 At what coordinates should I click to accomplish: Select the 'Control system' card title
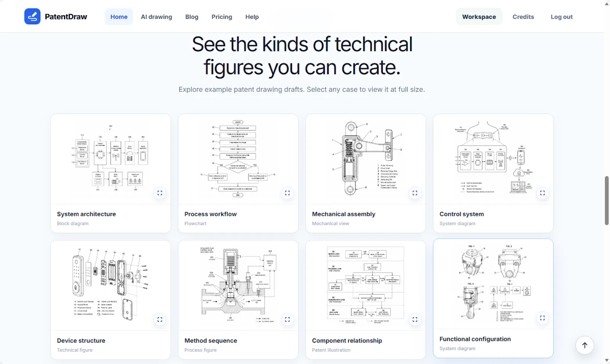(462, 214)
